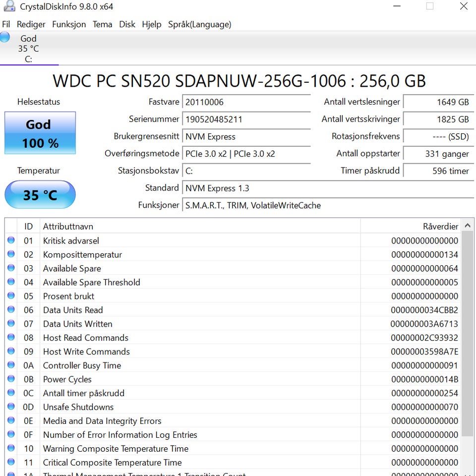Click the Timer påskrudd value 596 timer

click(438, 171)
